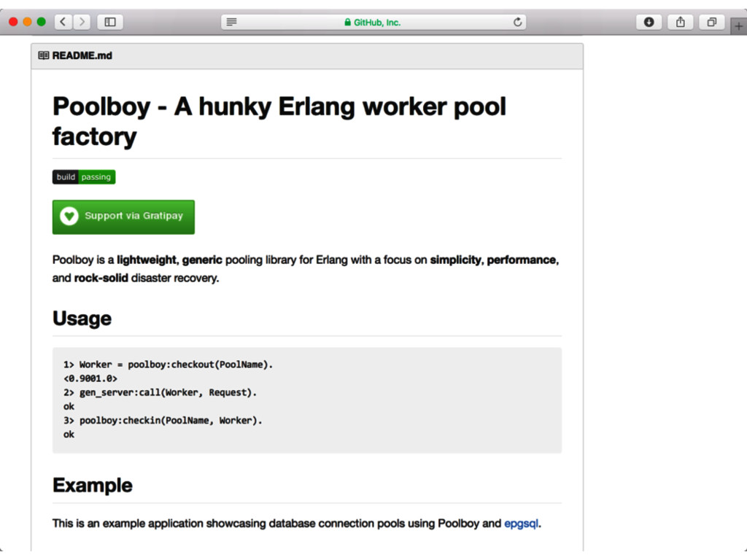Show downloads with the download arrow icon
Image resolution: width=747 pixels, height=560 pixels.
click(649, 22)
